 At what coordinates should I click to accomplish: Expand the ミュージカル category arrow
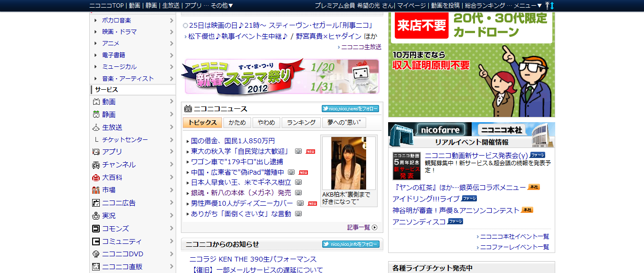(171, 67)
